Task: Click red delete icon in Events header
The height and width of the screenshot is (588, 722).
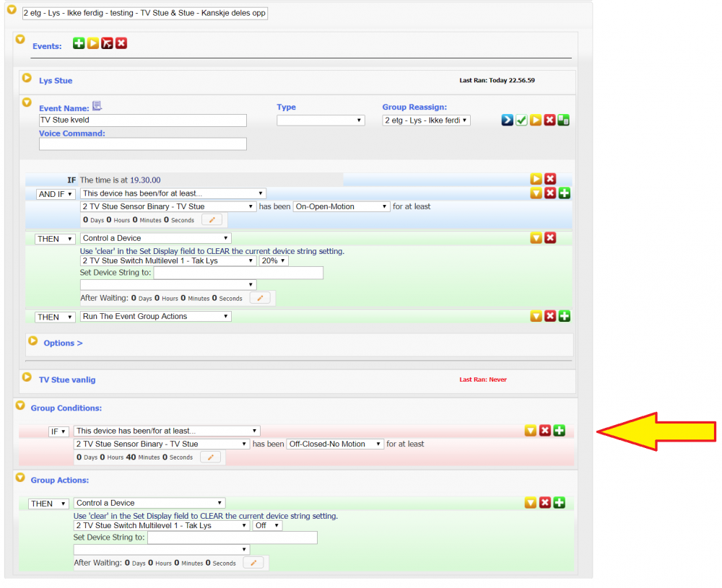Action: tap(121, 44)
